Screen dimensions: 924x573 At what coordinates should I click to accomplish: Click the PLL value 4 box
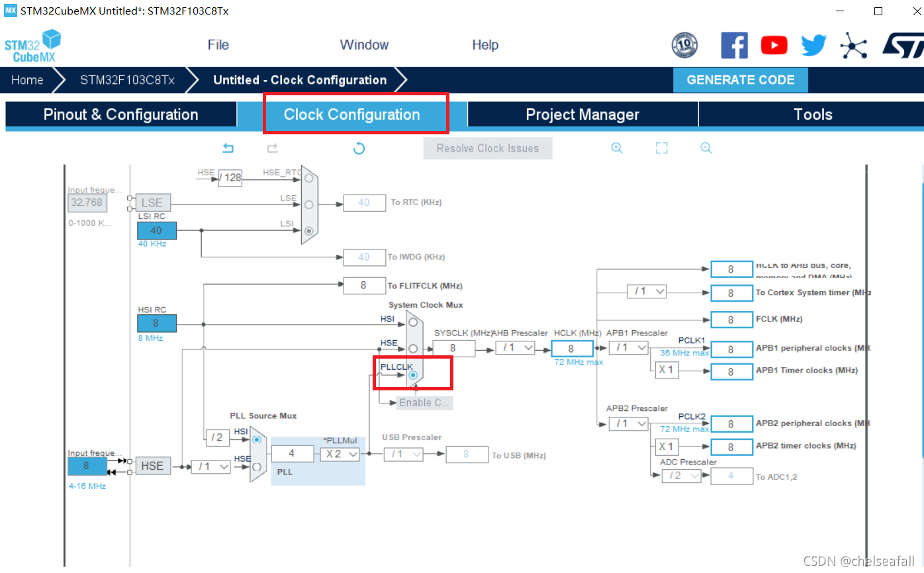(292, 454)
